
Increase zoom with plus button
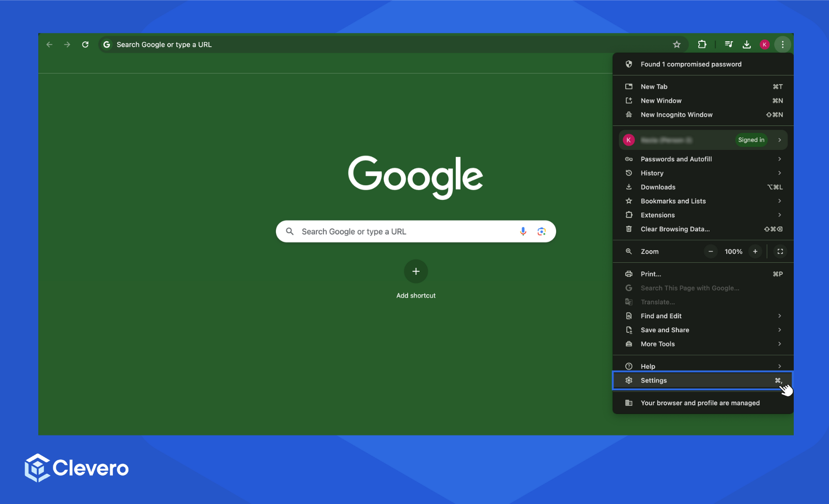(x=755, y=251)
